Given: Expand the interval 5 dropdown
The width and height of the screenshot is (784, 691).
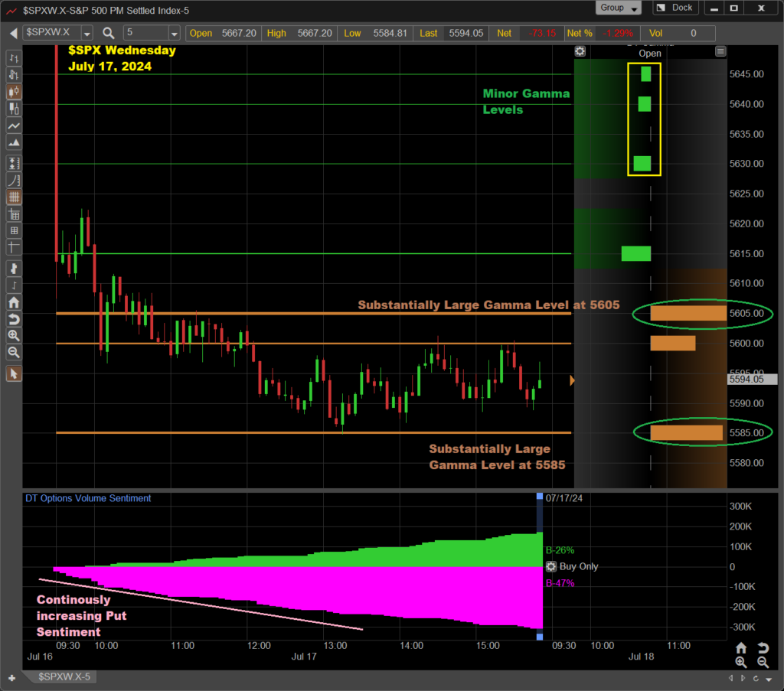Looking at the screenshot, I should click(x=174, y=34).
